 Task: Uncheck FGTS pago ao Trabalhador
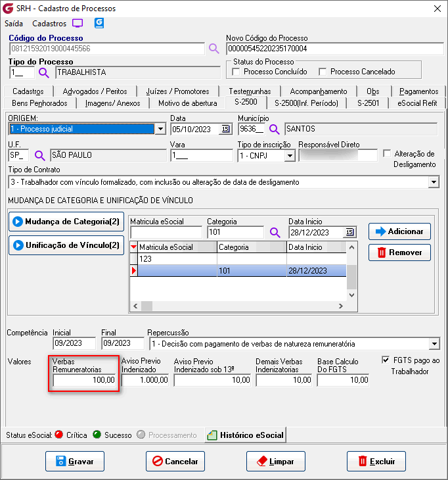(386, 360)
